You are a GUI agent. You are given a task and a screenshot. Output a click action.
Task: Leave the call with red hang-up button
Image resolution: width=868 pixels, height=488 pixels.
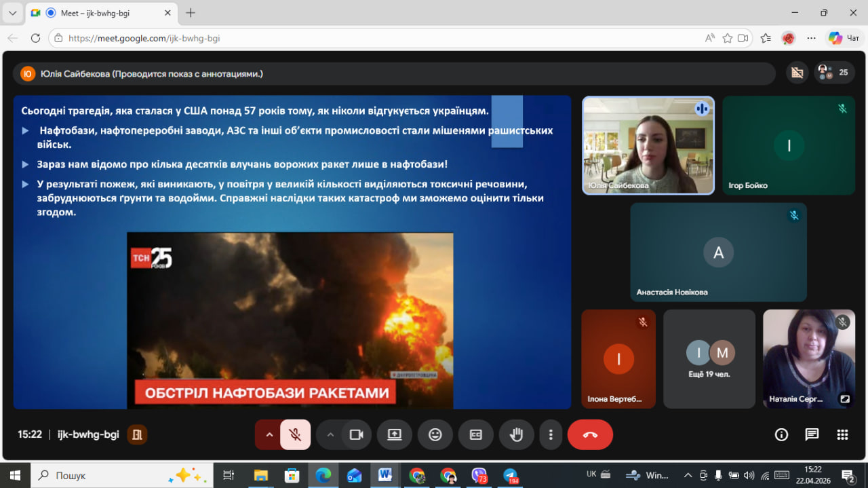[x=589, y=435]
